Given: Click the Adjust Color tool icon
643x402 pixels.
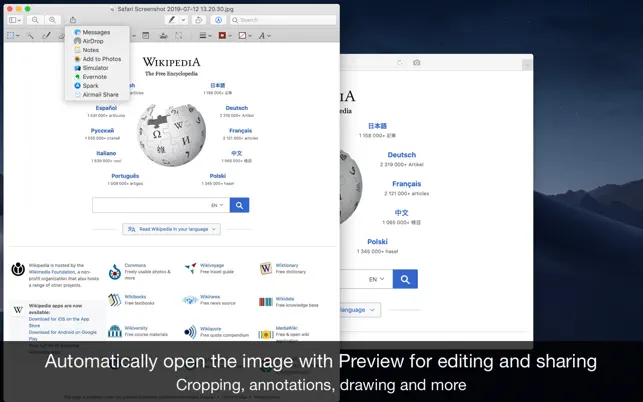Looking at the screenshot, I should (163, 36).
